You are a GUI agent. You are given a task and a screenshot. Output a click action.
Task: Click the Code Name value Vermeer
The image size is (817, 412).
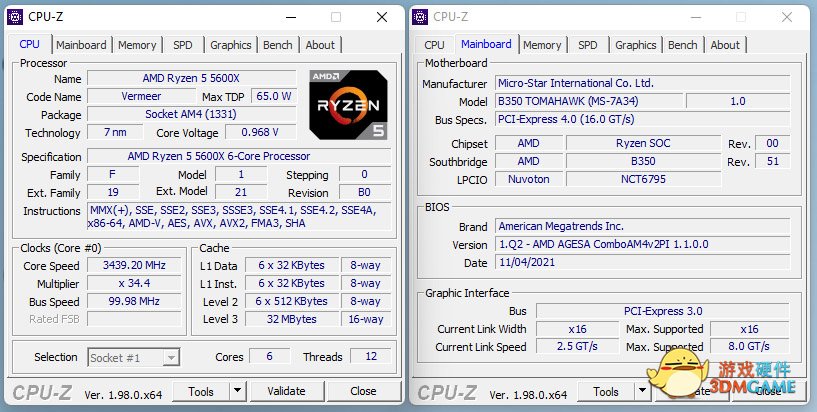[x=141, y=96]
